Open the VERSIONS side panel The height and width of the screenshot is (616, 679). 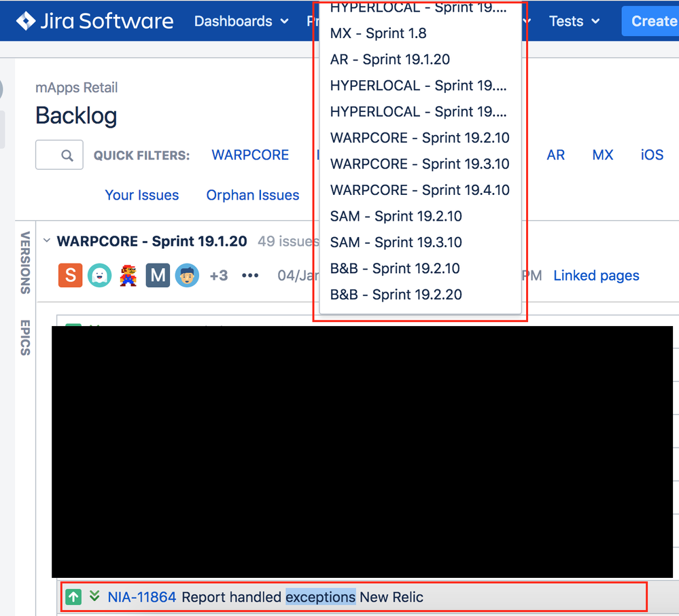pyautogui.click(x=25, y=263)
